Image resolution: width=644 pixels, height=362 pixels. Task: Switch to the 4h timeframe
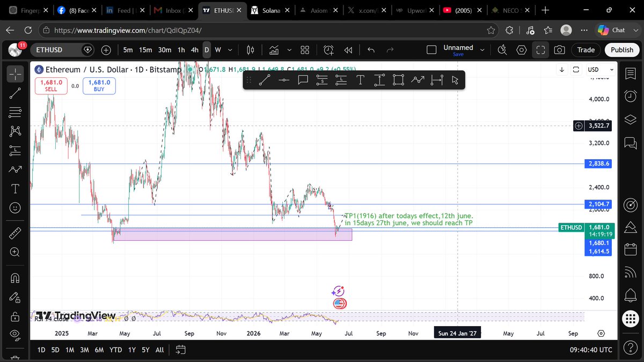(195, 50)
